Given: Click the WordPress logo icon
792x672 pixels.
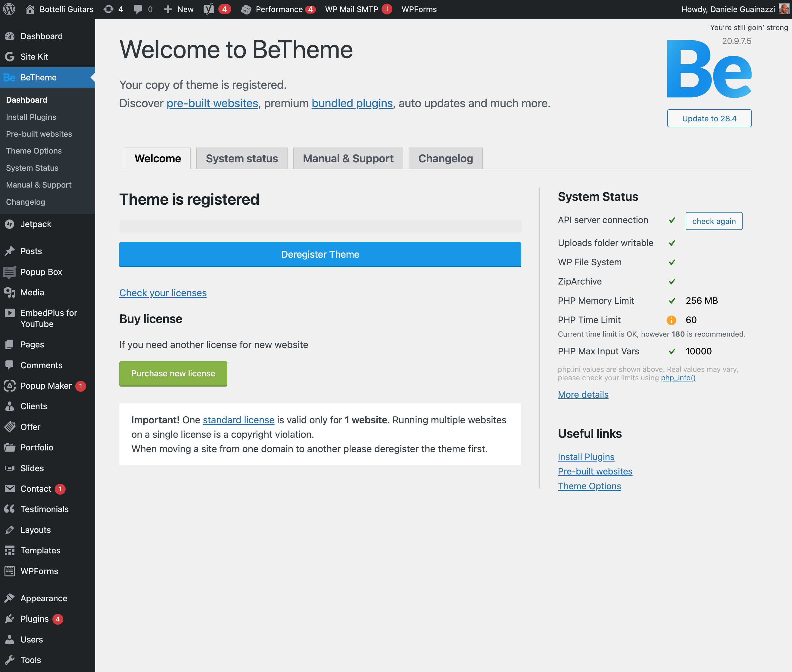Looking at the screenshot, I should click(9, 9).
